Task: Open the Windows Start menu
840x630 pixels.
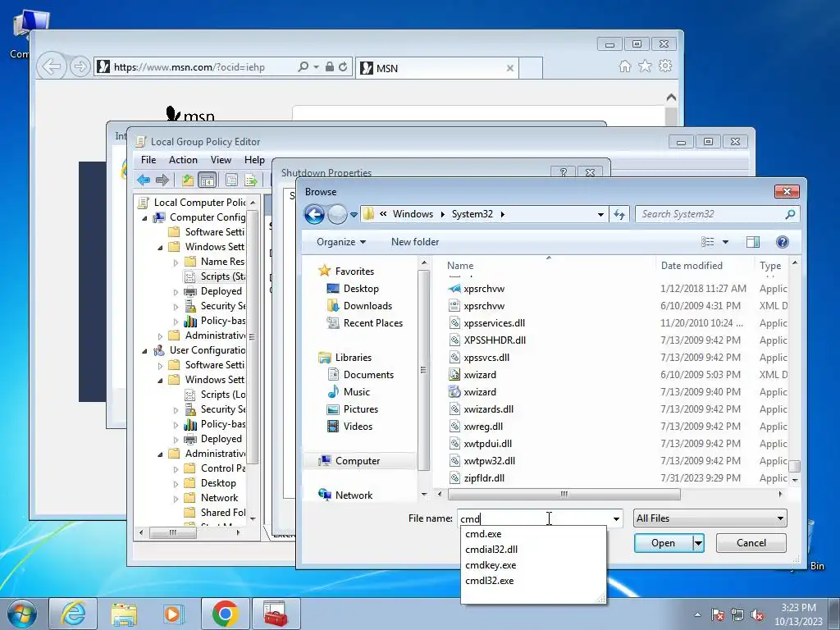Action: 22,614
